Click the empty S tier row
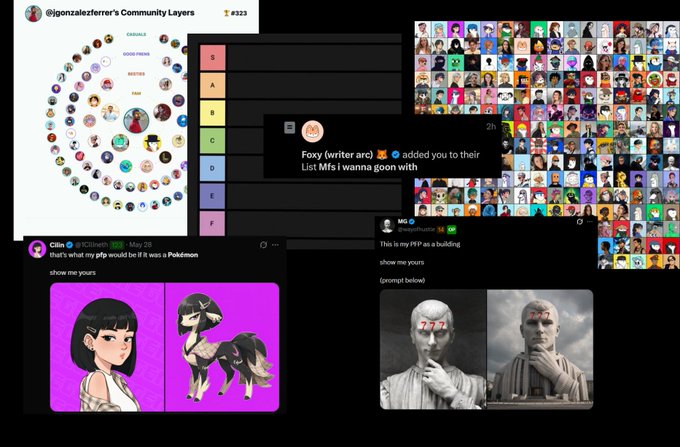This screenshot has height=447, width=680. tap(314, 57)
